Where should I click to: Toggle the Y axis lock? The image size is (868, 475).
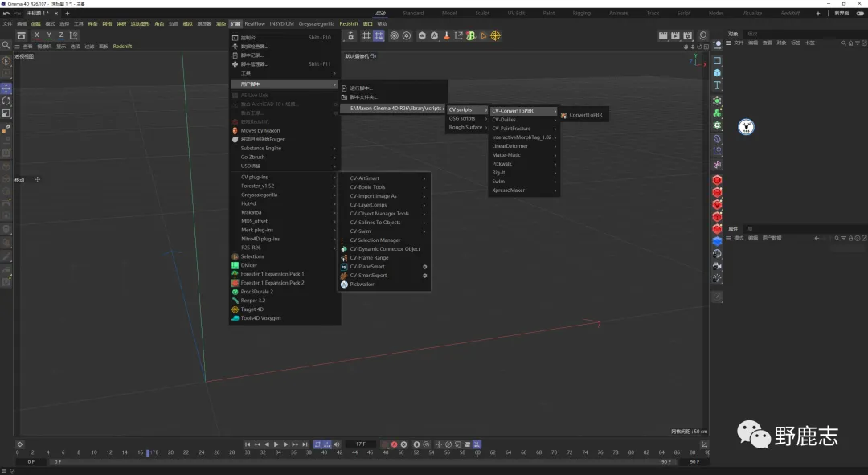point(49,35)
